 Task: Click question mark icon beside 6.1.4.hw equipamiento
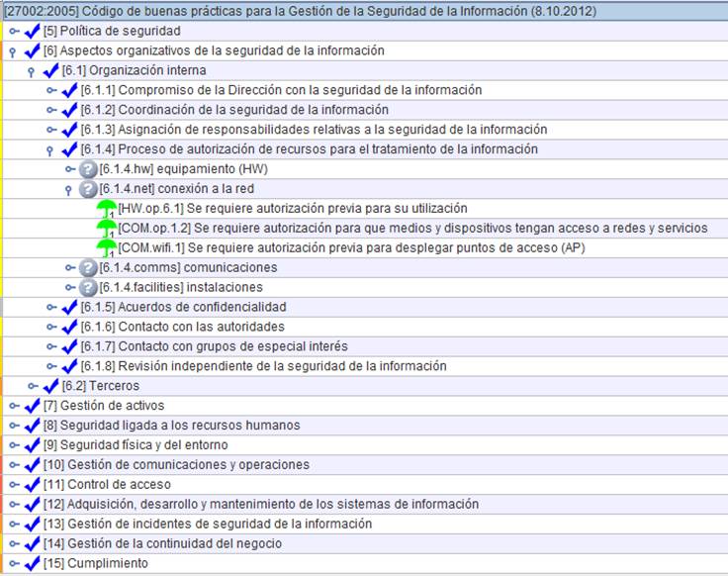point(88,169)
